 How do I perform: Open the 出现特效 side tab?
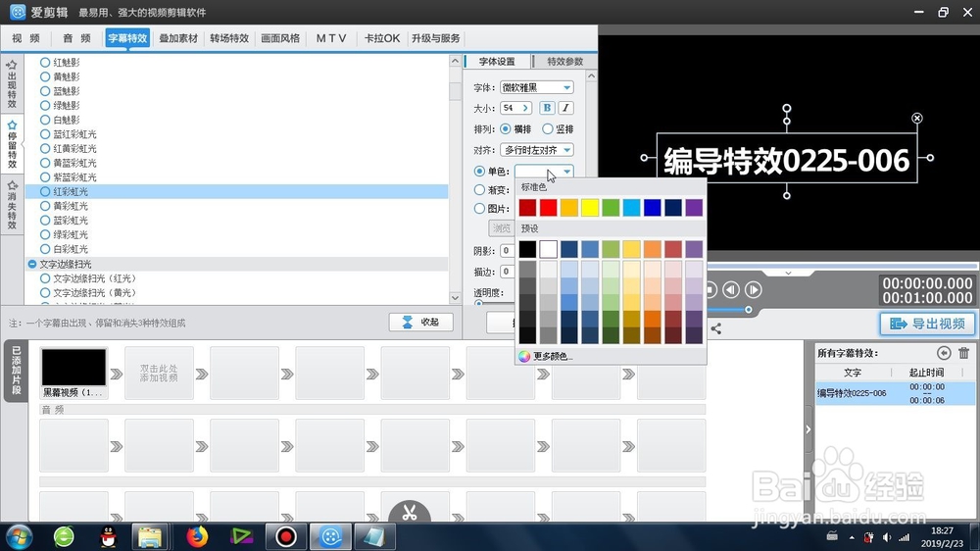(x=12, y=84)
